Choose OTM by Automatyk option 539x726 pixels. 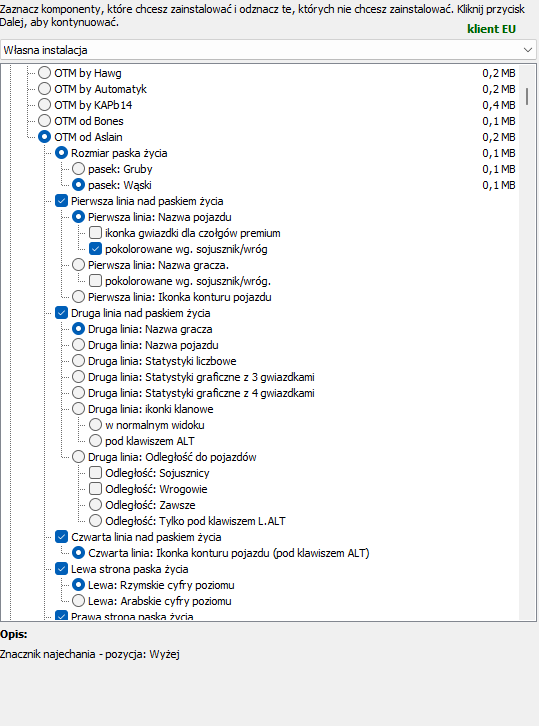44,89
